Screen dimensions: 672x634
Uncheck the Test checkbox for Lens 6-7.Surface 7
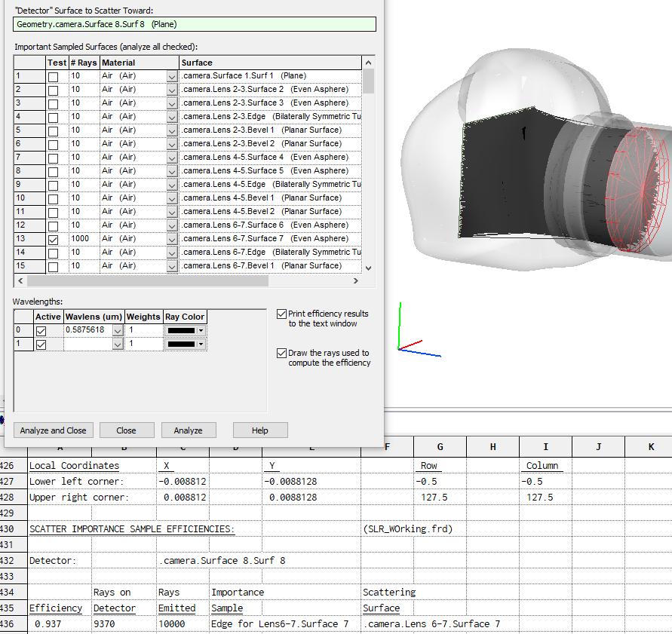(53, 239)
